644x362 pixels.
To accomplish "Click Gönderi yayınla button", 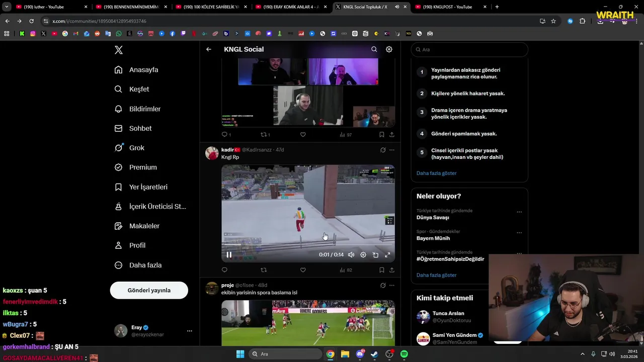I will click(x=149, y=290).
